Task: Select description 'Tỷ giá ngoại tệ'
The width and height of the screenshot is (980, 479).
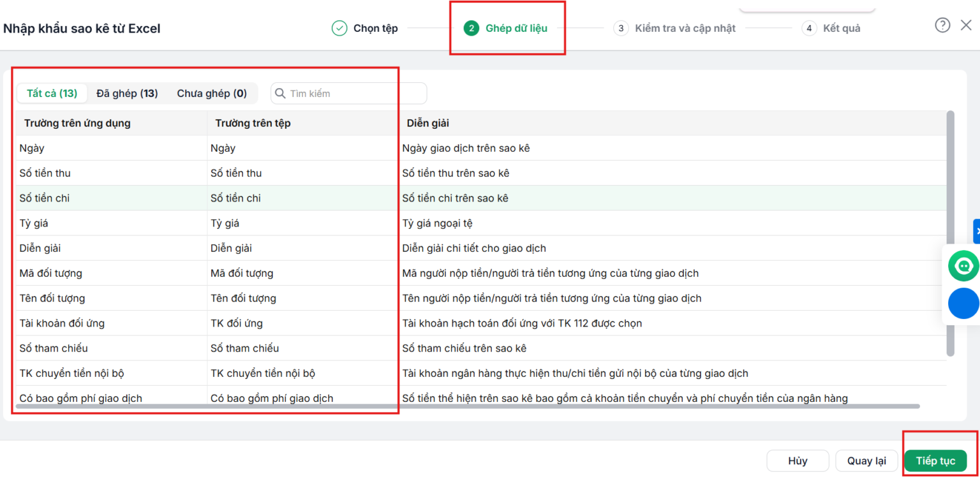Action: tap(437, 223)
